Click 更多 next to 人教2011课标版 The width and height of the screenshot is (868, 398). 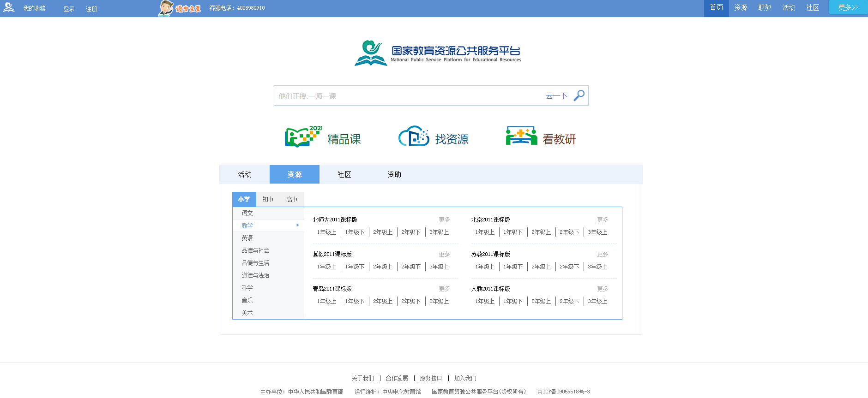coord(603,289)
